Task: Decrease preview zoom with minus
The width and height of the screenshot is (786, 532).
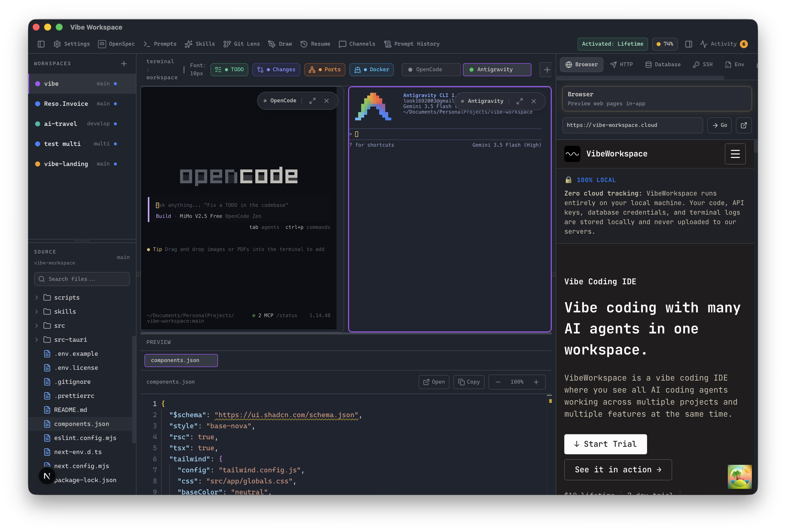Action: tap(498, 382)
